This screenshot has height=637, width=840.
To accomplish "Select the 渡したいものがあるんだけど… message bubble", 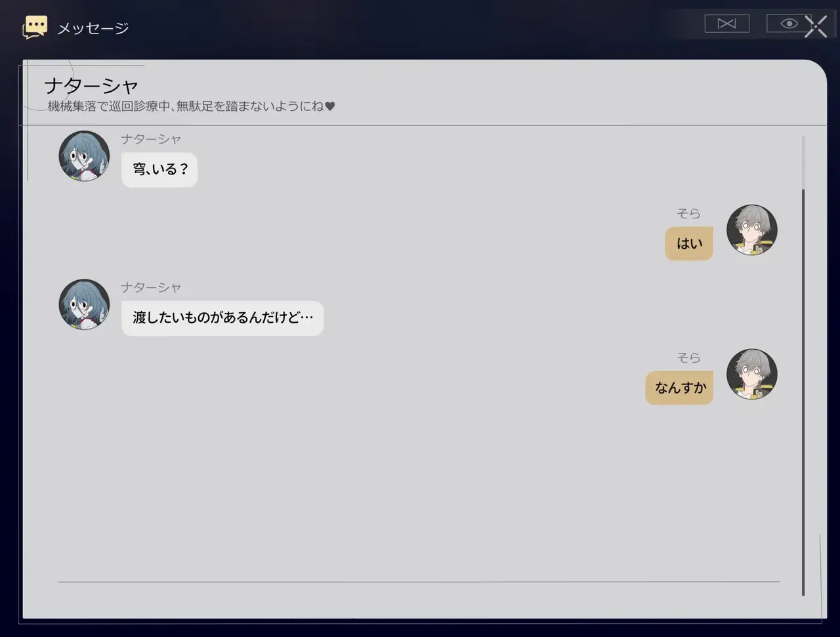I will pyautogui.click(x=222, y=318).
